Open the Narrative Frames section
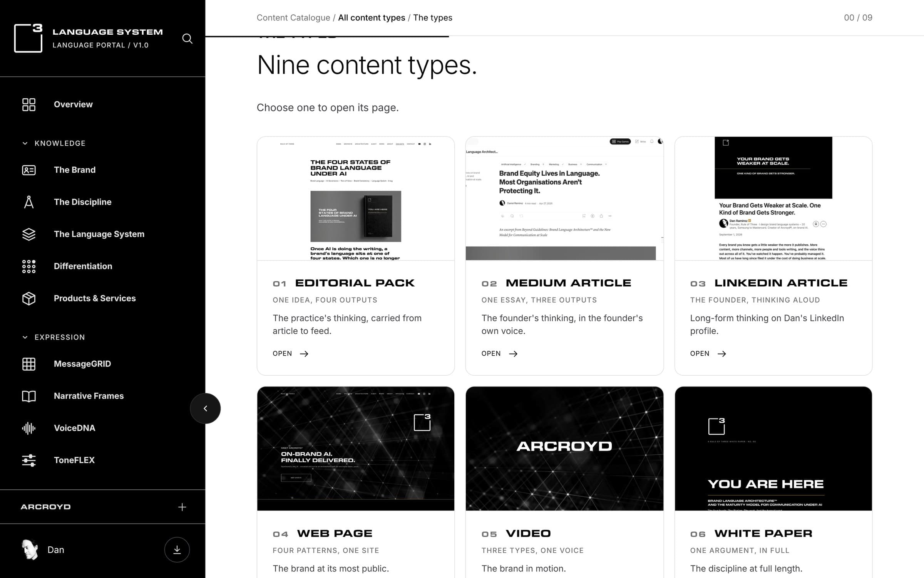 pos(89,396)
